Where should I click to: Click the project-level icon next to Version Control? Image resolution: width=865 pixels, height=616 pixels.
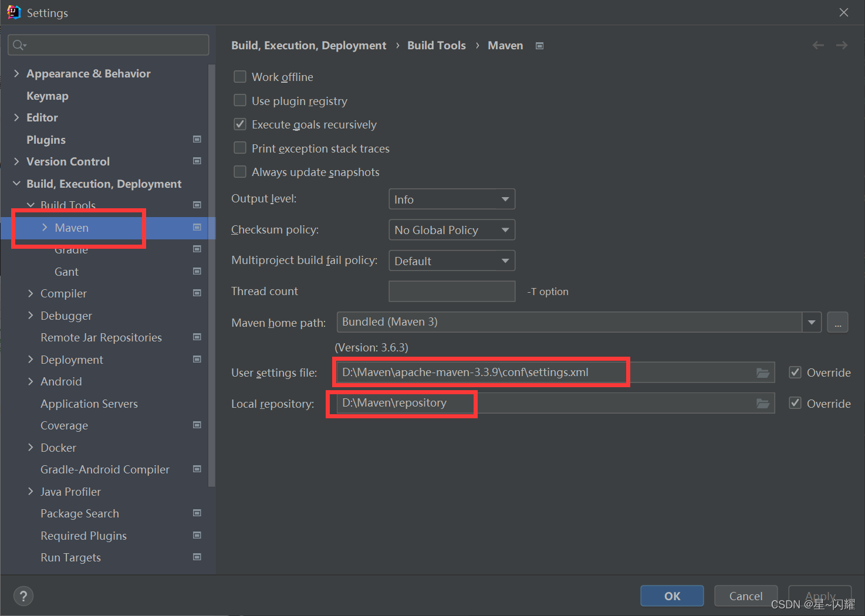pos(197,161)
